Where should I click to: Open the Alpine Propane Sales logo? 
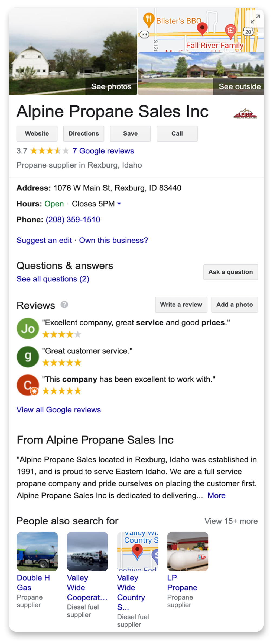[245, 114]
